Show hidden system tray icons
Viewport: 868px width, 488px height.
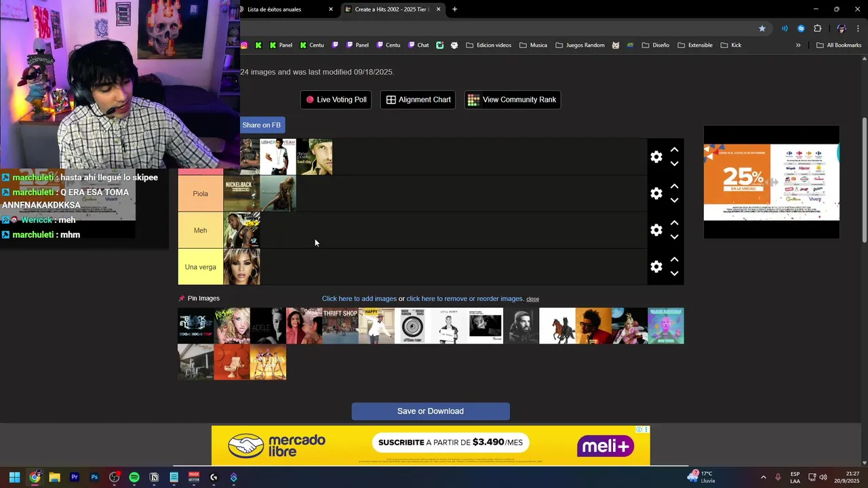click(x=763, y=477)
